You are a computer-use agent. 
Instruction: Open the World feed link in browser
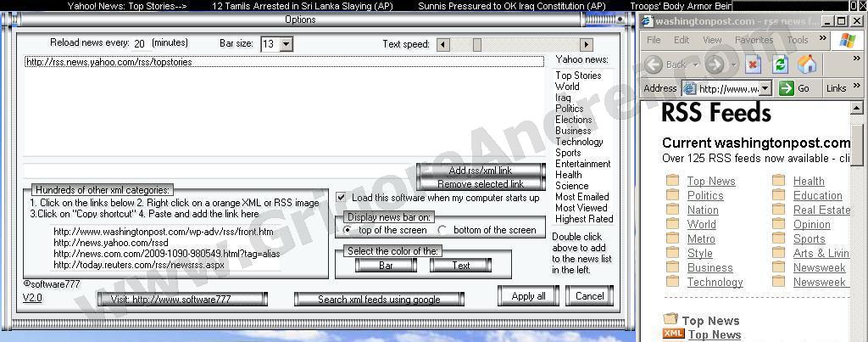pos(701,225)
